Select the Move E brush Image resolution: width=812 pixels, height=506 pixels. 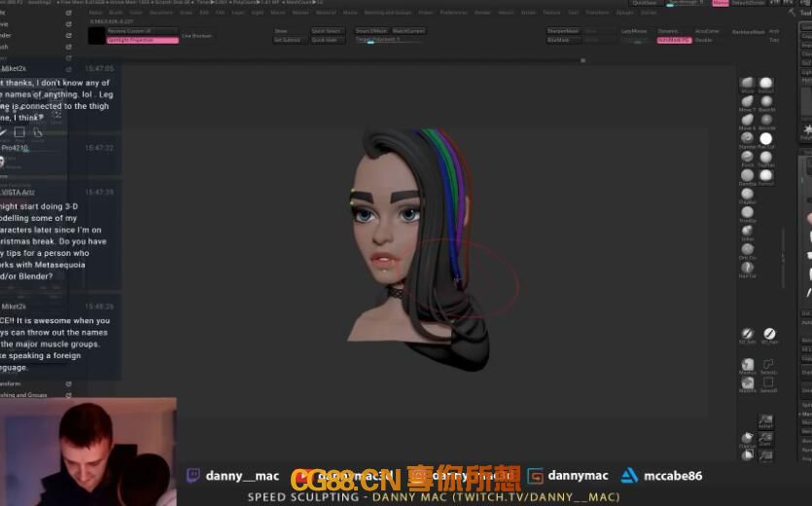747,121
